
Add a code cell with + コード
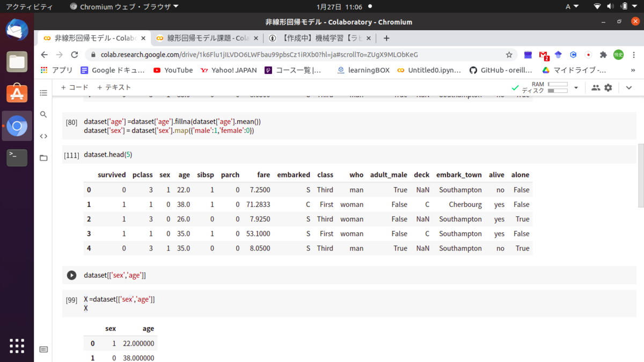pos(75,87)
